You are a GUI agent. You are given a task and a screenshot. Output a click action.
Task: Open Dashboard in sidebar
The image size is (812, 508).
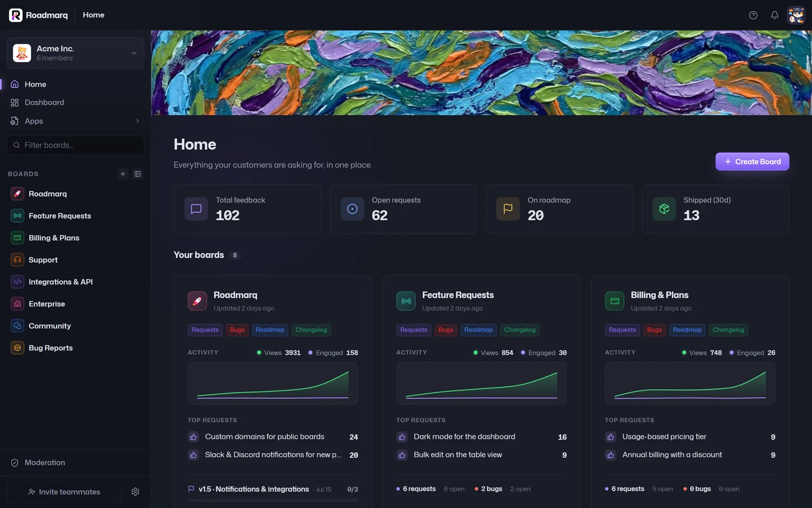[x=76, y=103]
